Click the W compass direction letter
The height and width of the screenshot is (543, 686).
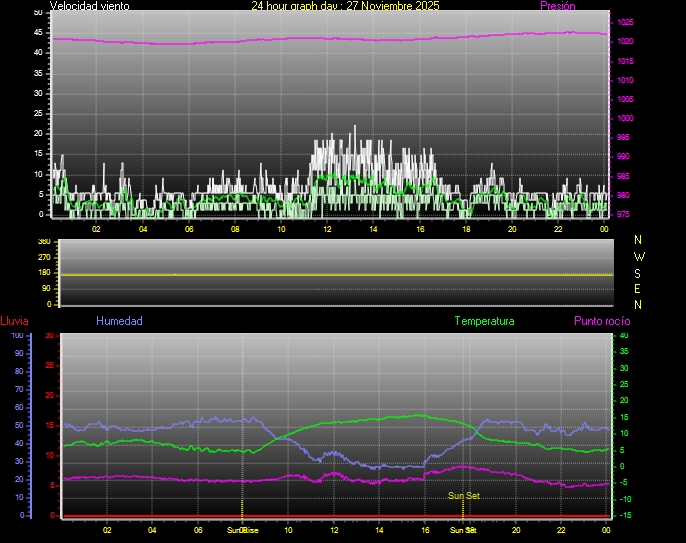pyautogui.click(x=639, y=256)
